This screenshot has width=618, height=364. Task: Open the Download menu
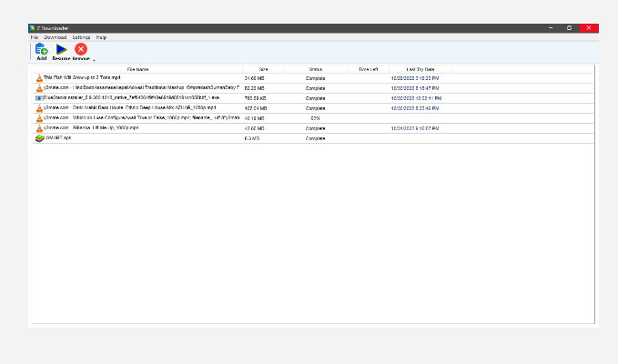tap(55, 37)
